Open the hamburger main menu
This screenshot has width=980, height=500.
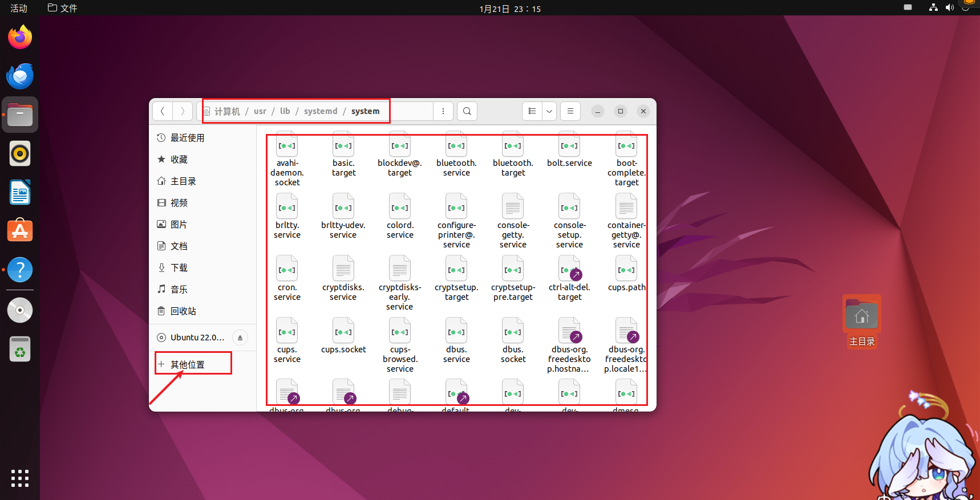point(570,111)
